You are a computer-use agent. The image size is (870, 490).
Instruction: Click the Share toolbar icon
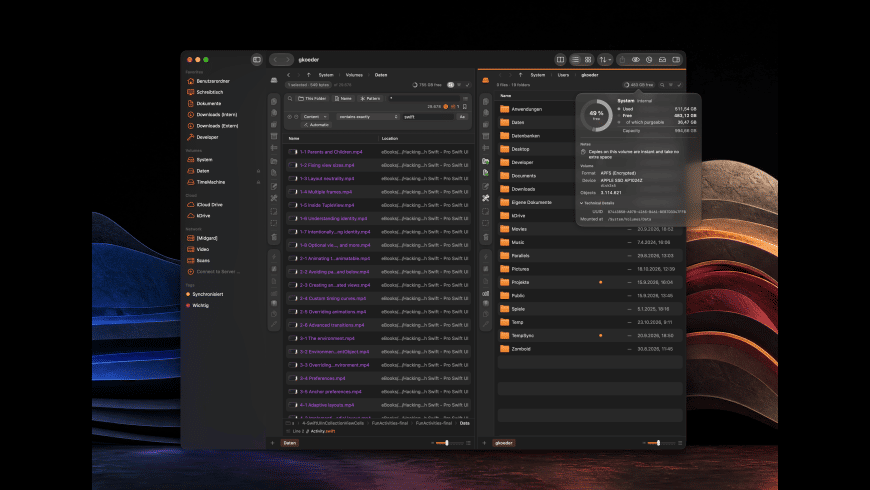623,59
